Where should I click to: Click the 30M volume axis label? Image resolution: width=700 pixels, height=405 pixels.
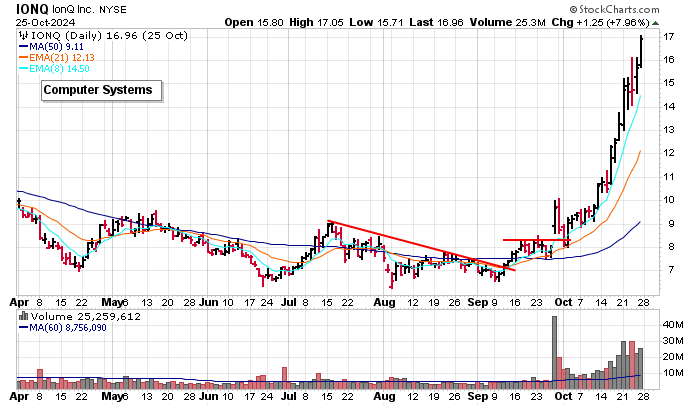(673, 341)
